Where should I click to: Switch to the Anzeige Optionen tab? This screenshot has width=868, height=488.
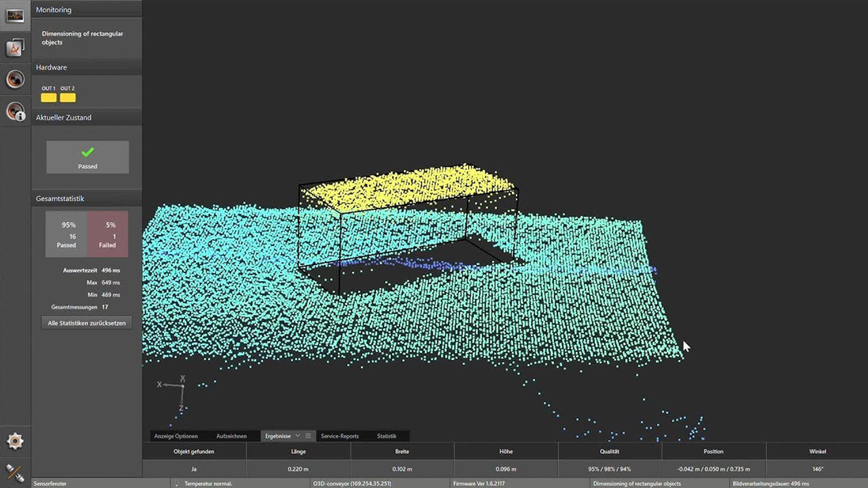pyautogui.click(x=176, y=436)
